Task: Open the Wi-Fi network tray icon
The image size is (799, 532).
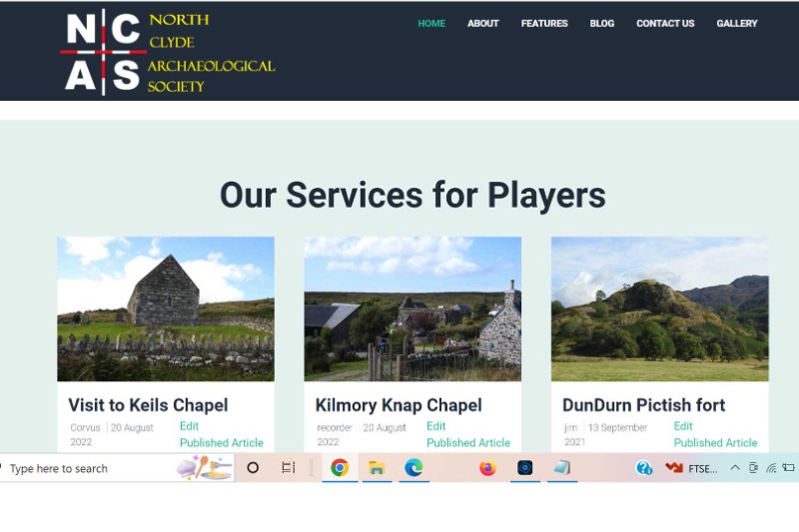Action: 771,468
